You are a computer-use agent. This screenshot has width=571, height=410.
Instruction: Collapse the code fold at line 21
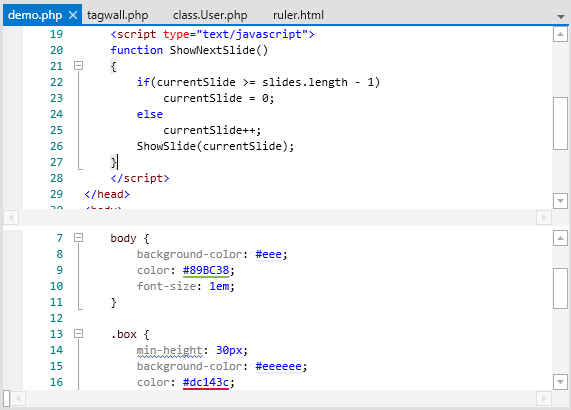78,66
